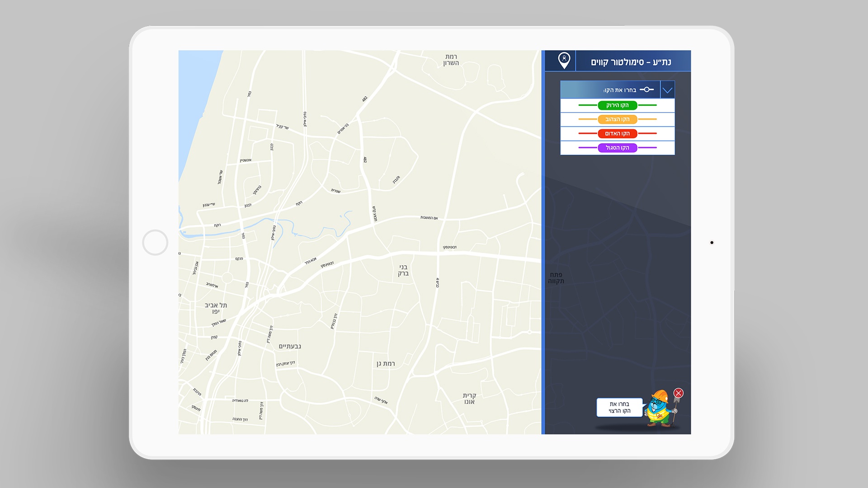This screenshot has width=868, height=488.
Task: Click the 'תל אביב יפו' map label
Action: click(x=216, y=309)
